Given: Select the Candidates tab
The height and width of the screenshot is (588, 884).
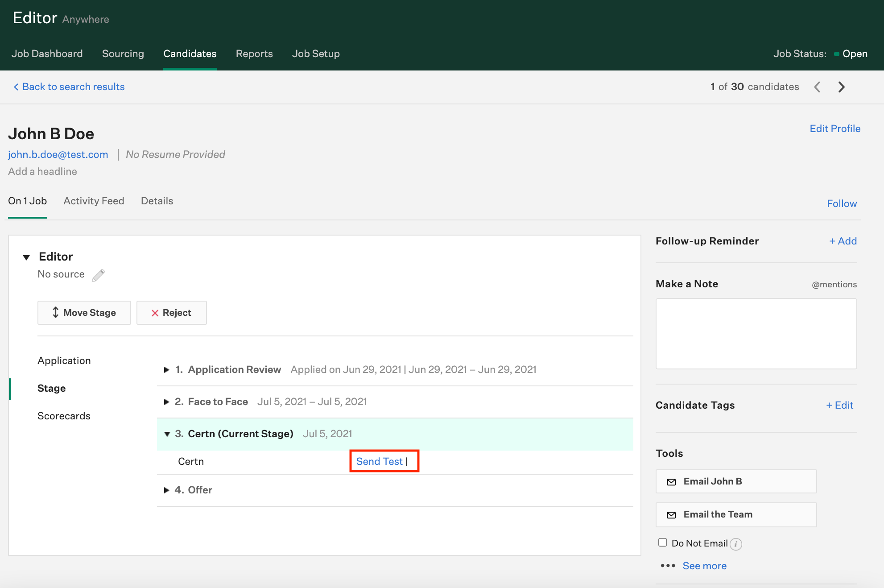Looking at the screenshot, I should pos(190,54).
